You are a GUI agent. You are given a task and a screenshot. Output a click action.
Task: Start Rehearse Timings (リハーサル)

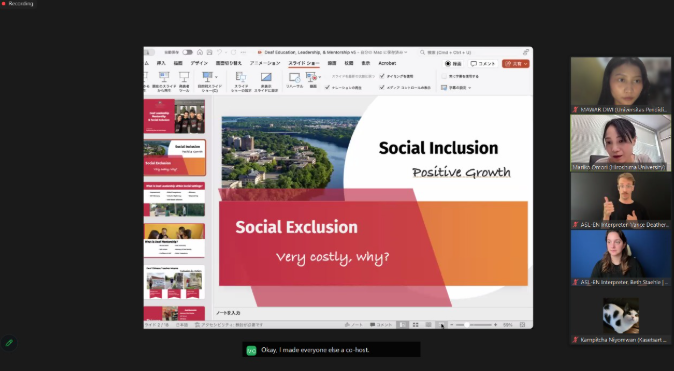tap(294, 80)
